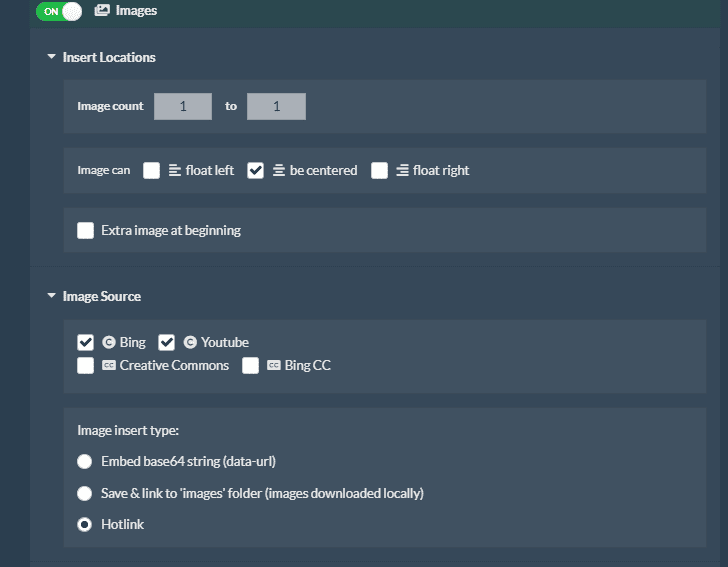Click the CC icon beside Creative Commons
Image resolution: width=728 pixels, height=567 pixels.
point(109,365)
